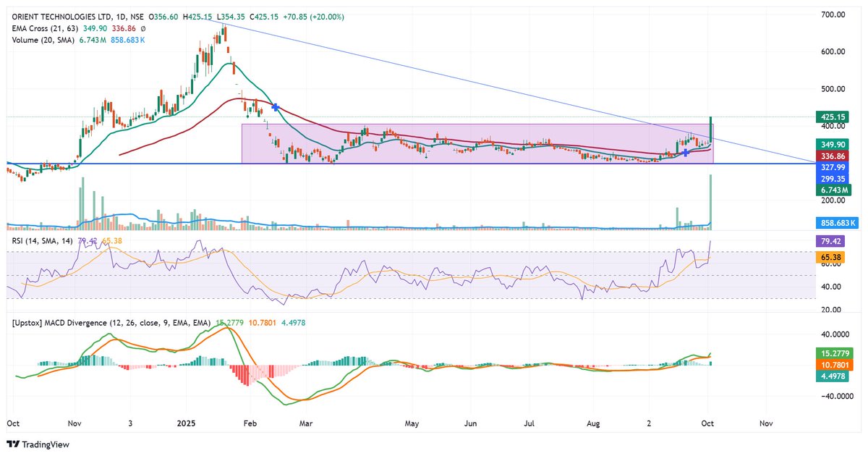Click the 858.683K volume SMA axis label
The height and width of the screenshot is (456, 868).
[x=836, y=224]
